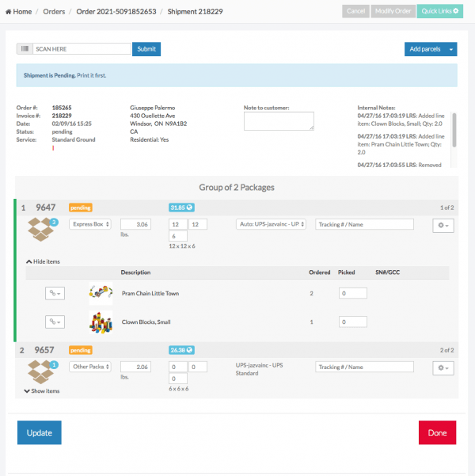Viewport: 475px width, 476px height.
Task: Click the Tracking # field for package 9657
Action: 364,367
